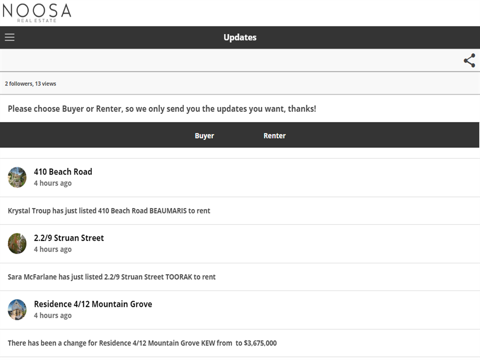Open the hamburger menu
This screenshot has height=360, width=480.
pos(10,37)
